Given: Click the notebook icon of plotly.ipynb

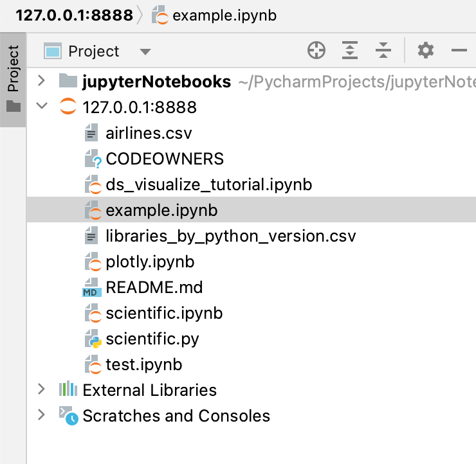Looking at the screenshot, I should [93, 262].
